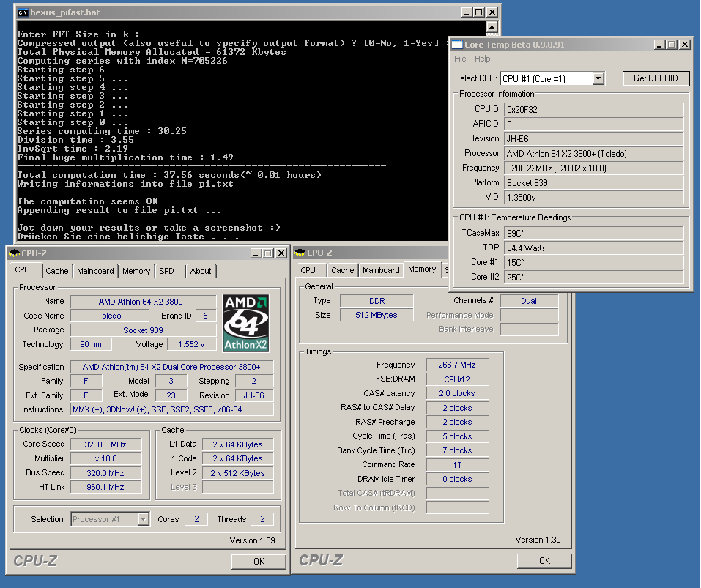Click the Multiplier value x 10.0
The height and width of the screenshot is (588, 701).
click(x=106, y=459)
